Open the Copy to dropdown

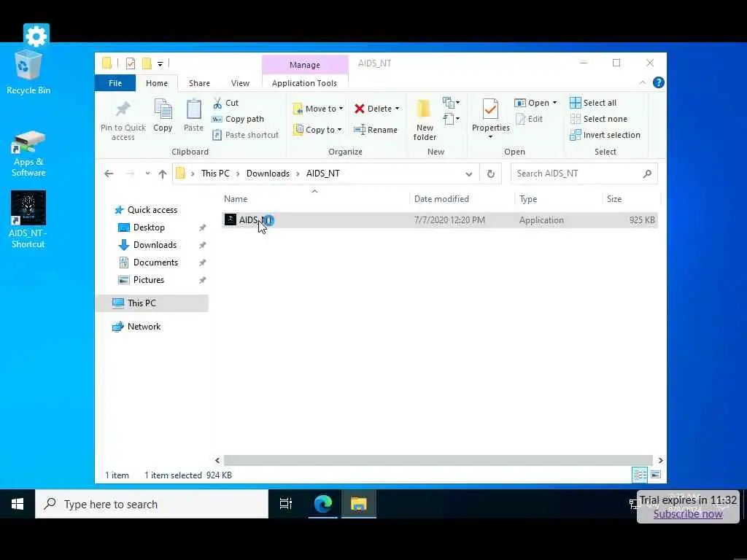click(318, 130)
